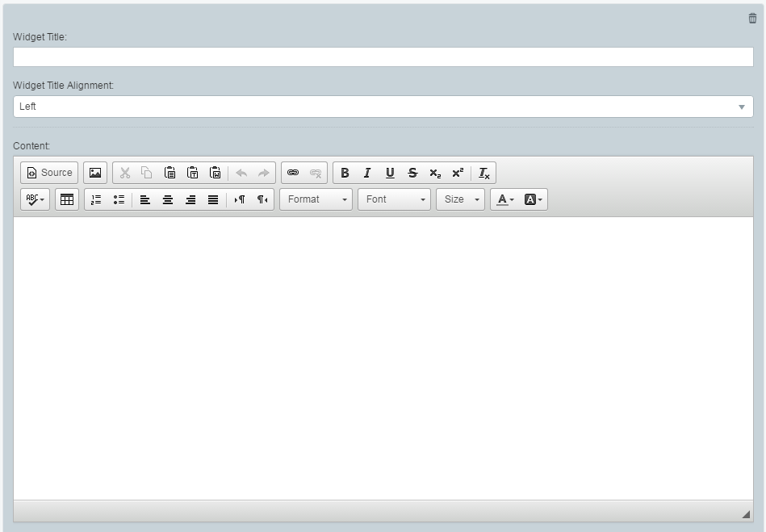Click the Widget Title input field
This screenshot has width=766, height=532.
383,57
